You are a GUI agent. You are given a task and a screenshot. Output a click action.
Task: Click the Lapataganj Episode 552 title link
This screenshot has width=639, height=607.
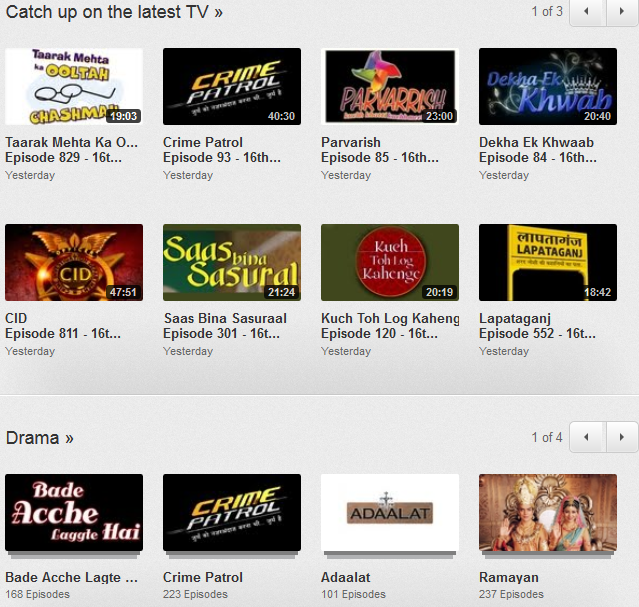coord(539,326)
